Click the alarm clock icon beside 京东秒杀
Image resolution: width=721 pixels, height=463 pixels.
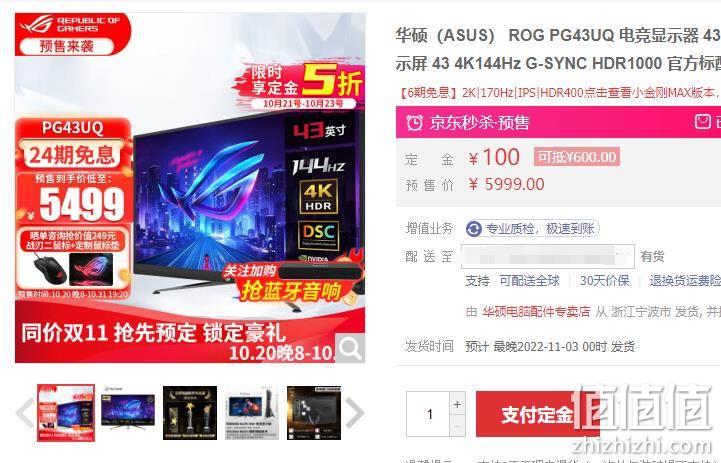(414, 123)
